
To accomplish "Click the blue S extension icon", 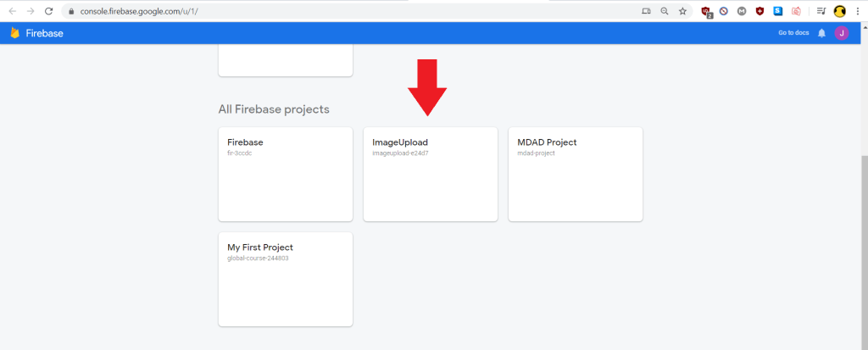I will [x=777, y=11].
